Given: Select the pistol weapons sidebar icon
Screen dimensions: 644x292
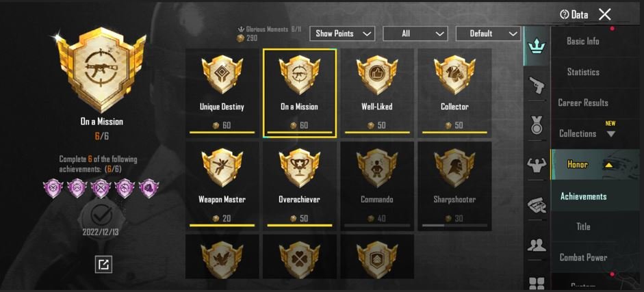Looking at the screenshot, I should coord(537,85).
